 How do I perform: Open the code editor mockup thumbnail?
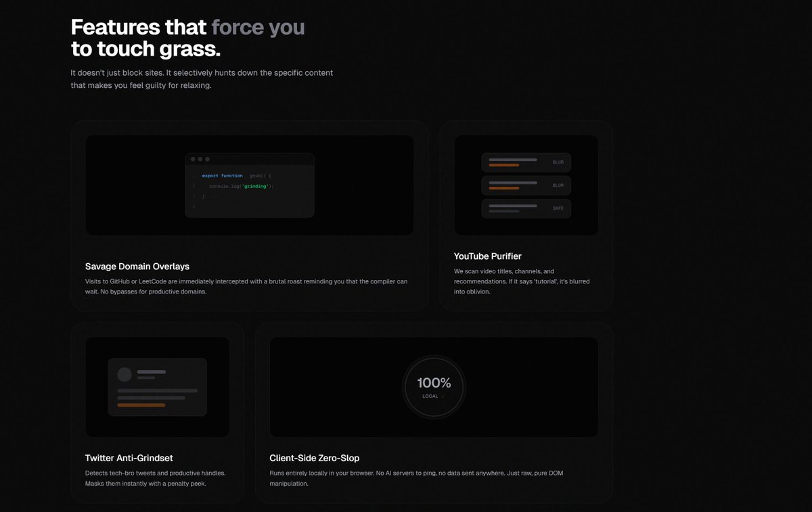pyautogui.click(x=249, y=185)
